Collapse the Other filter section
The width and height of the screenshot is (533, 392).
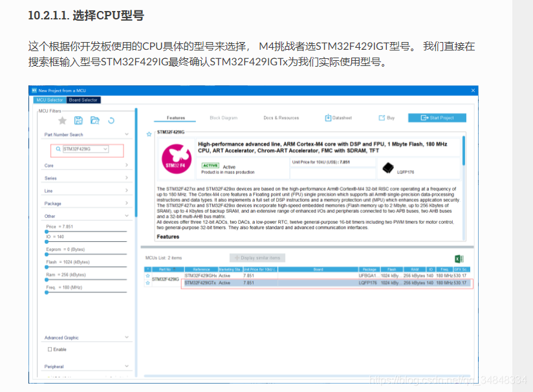tap(126, 215)
